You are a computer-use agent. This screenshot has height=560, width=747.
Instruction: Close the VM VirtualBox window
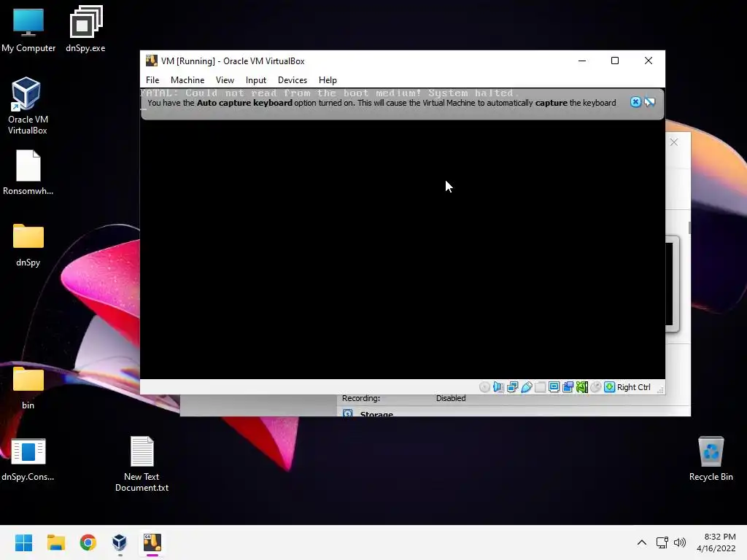(x=649, y=61)
